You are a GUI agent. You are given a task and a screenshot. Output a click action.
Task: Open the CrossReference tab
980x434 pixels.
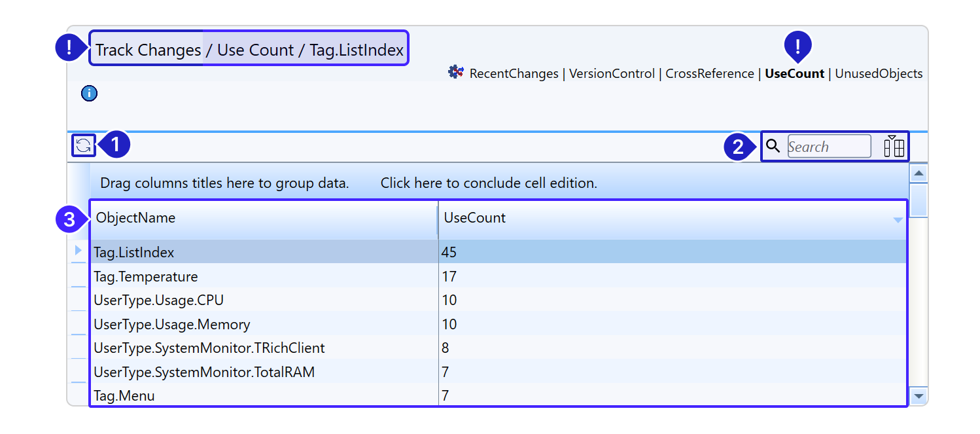710,74
